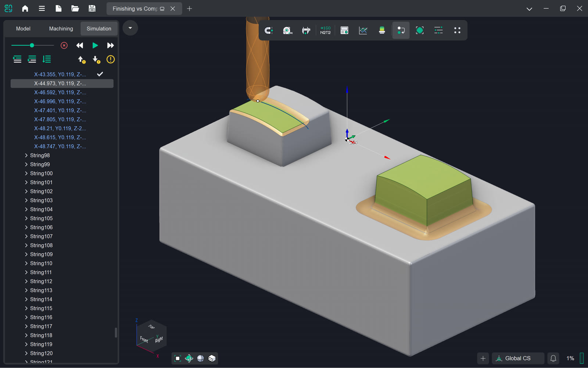
Task: Toggle the yellow warnings filter icon
Action: pyautogui.click(x=111, y=59)
